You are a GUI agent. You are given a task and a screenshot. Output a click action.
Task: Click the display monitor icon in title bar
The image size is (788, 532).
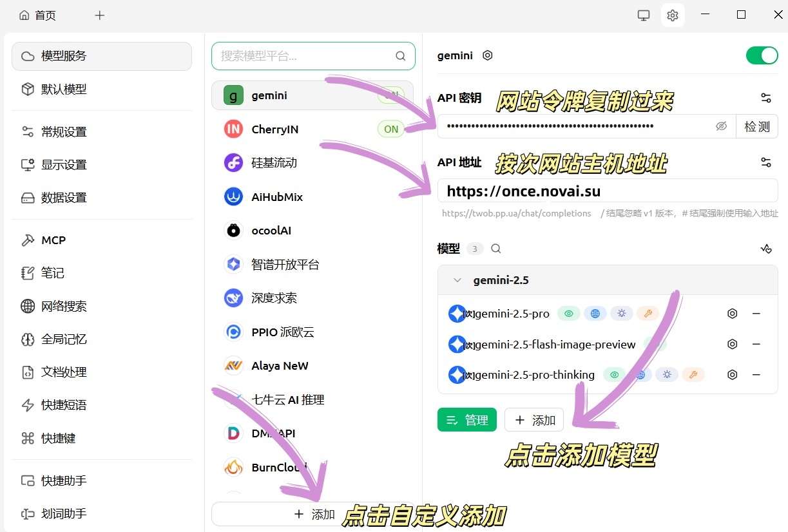[x=643, y=15]
